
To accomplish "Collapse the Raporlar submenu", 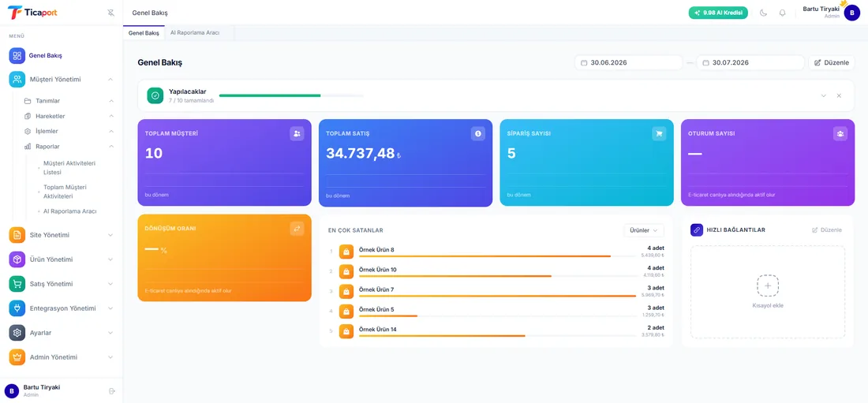I will click(x=111, y=147).
